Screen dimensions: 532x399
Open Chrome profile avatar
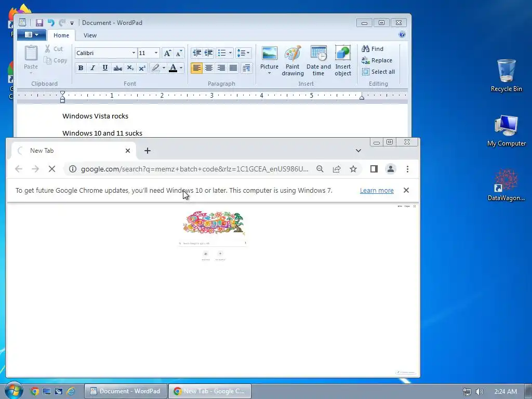pyautogui.click(x=391, y=169)
